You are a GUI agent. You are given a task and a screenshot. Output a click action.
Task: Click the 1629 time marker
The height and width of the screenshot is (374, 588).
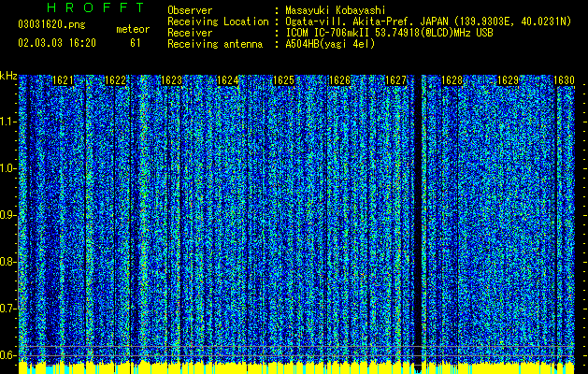click(509, 80)
